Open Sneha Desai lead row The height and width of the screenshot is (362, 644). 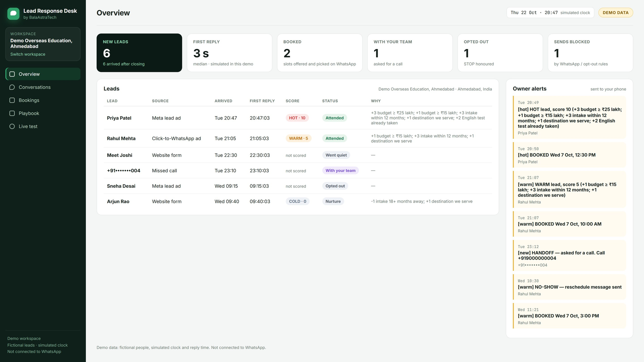(298, 186)
